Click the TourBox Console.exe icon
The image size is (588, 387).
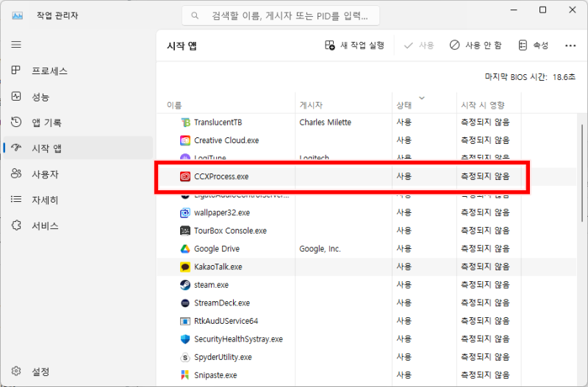coord(185,231)
